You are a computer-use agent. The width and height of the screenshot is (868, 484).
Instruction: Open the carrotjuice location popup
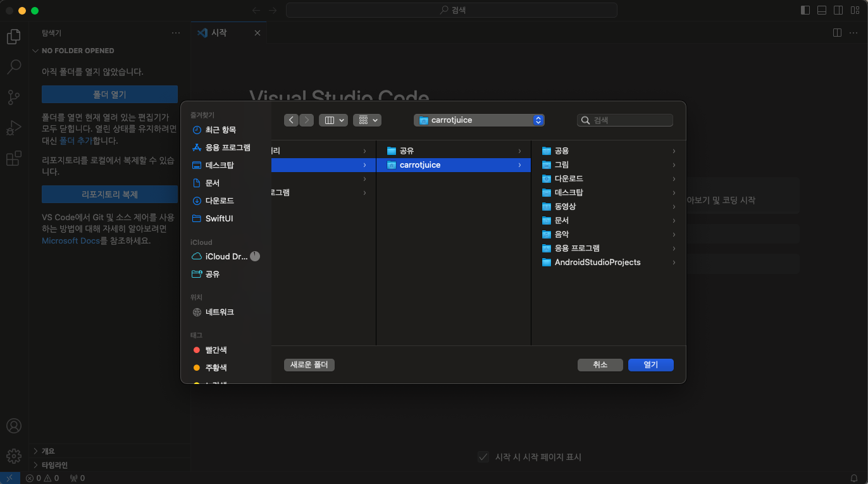coord(479,120)
